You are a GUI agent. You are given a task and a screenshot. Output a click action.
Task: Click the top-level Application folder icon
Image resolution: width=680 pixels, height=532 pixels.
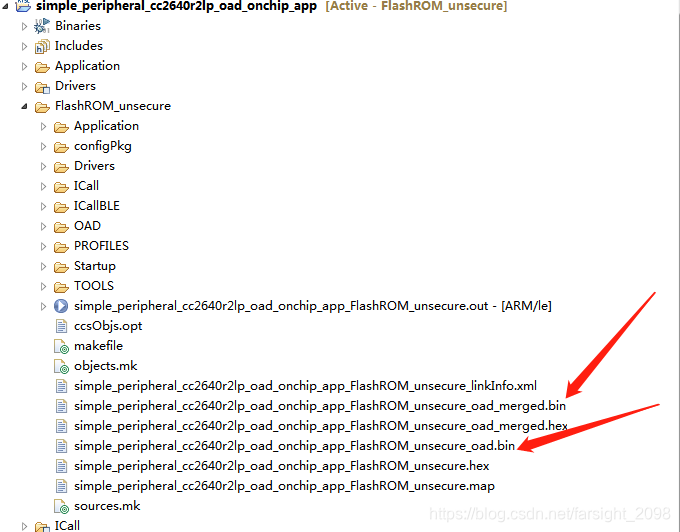42,67
